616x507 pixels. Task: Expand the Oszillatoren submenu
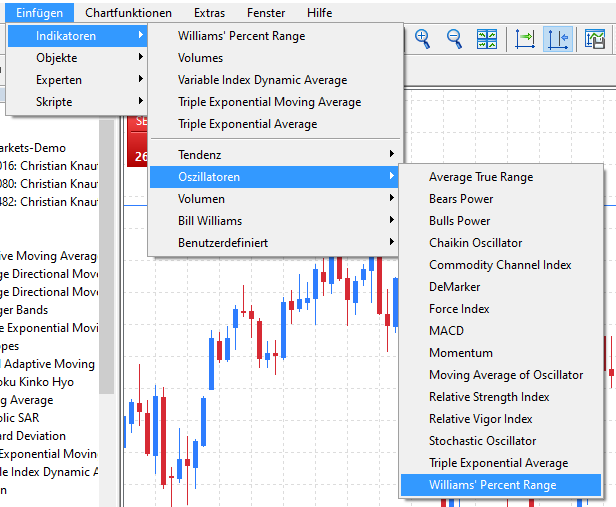pos(274,177)
